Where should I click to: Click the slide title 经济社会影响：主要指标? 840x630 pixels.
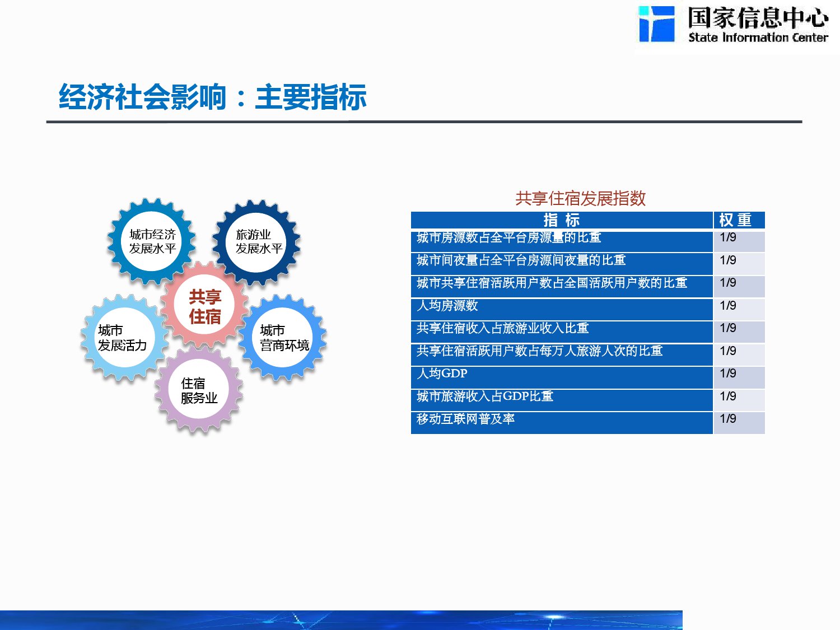coord(213,97)
